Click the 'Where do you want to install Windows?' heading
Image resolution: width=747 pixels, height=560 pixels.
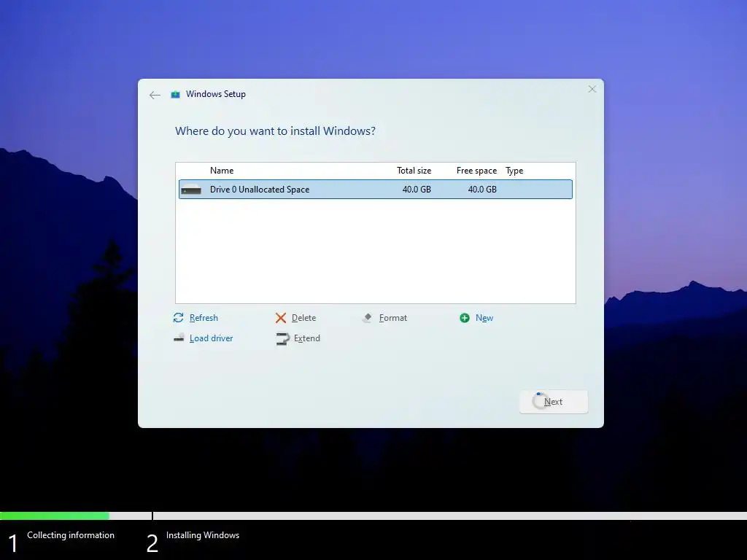tap(275, 131)
